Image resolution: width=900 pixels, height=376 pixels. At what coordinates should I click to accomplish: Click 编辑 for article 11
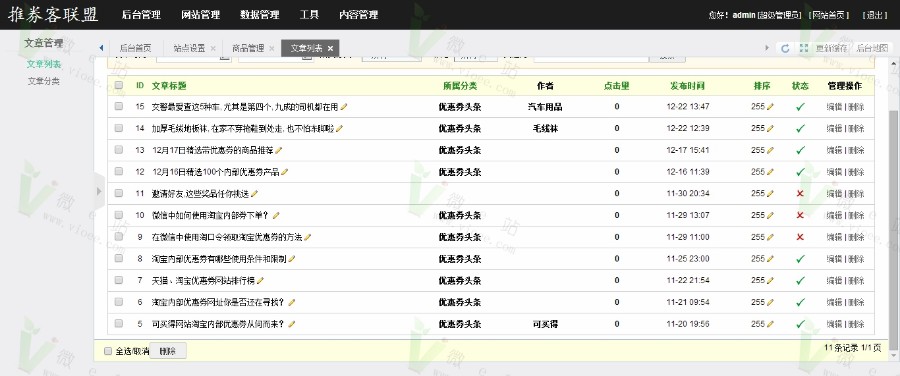pyautogui.click(x=834, y=193)
